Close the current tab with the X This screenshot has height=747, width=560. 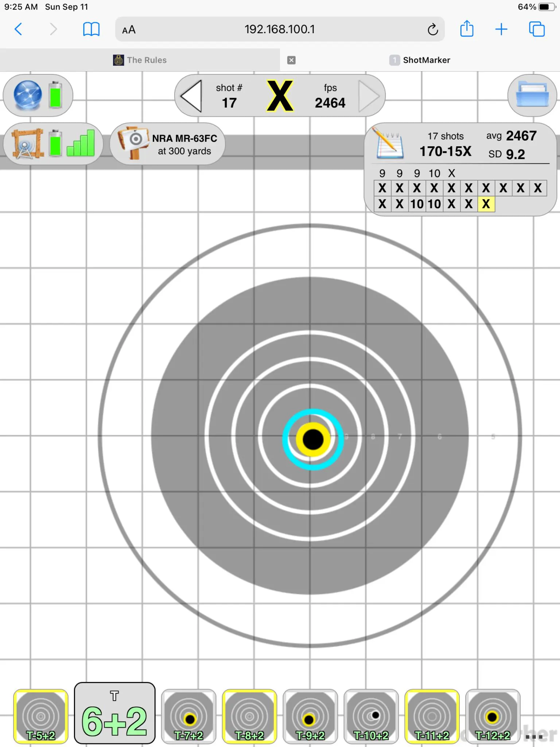coord(291,60)
